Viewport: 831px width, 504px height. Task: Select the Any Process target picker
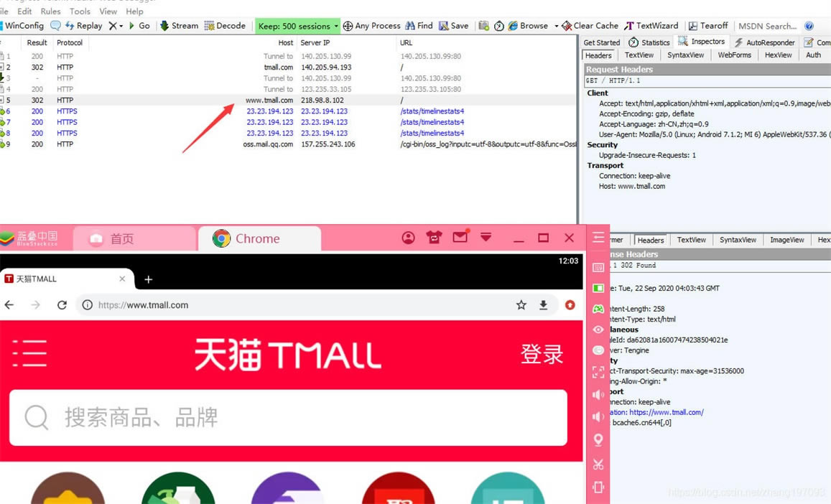coord(371,25)
